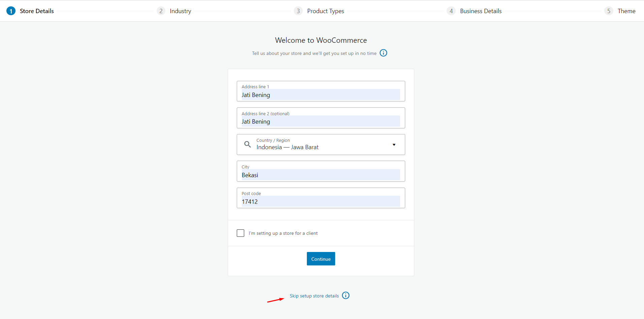Screen dimensions: 644x319
Task: Check the setting up store for client box
Action: tap(240, 233)
